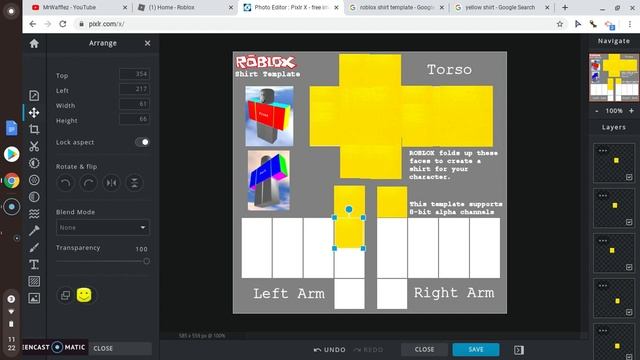Viewport: 640px width, 360px height.
Task: Open the fifth layer's three-dot menu
Action: [603, 331]
